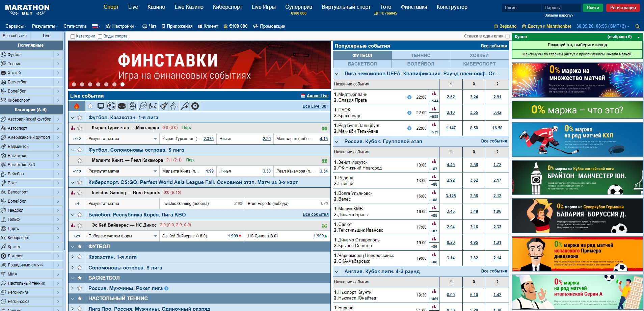This screenshot has width=644, height=311.
Task: Filter live events by baseball glove icon
Action: 174,106
